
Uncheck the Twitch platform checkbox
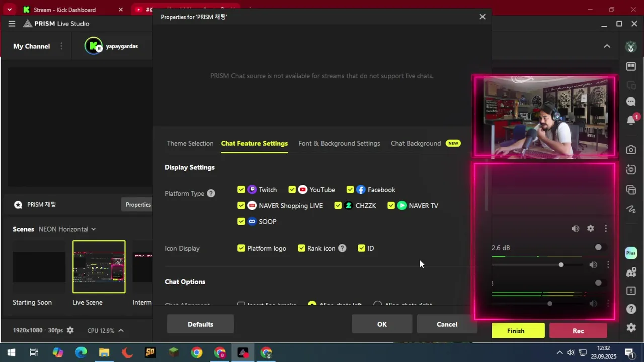point(241,190)
